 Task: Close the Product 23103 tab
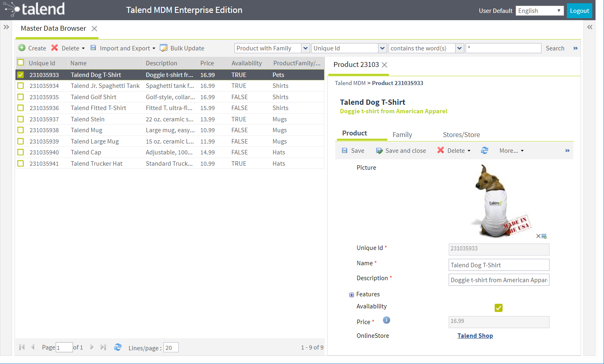pos(385,65)
